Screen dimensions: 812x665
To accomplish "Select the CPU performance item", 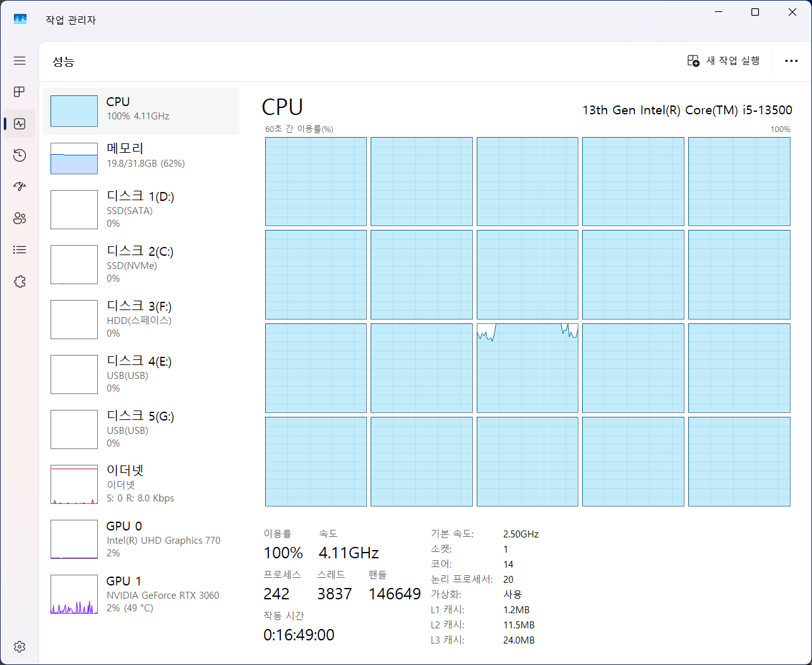I will coord(141,111).
